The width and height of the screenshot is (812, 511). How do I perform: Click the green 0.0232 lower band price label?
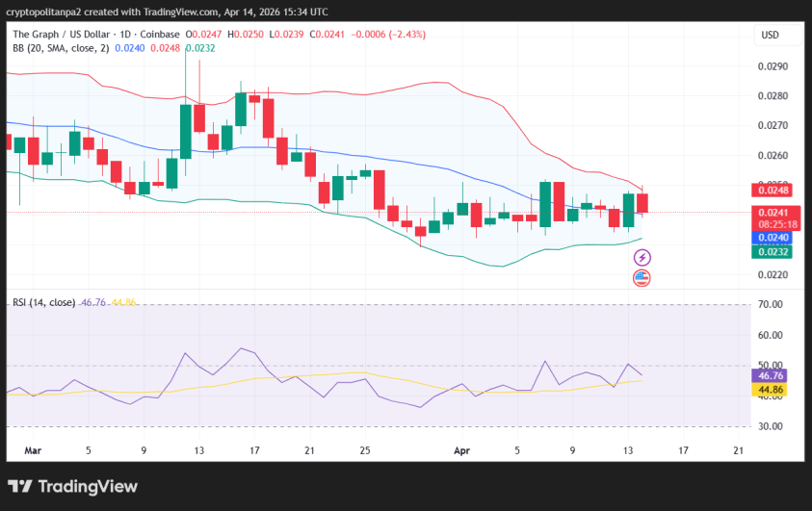coord(773,252)
